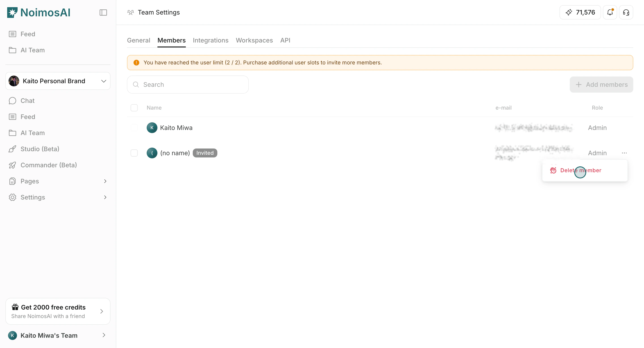Image resolution: width=644 pixels, height=348 pixels.
Task: Click the member Search field
Action: (x=188, y=85)
